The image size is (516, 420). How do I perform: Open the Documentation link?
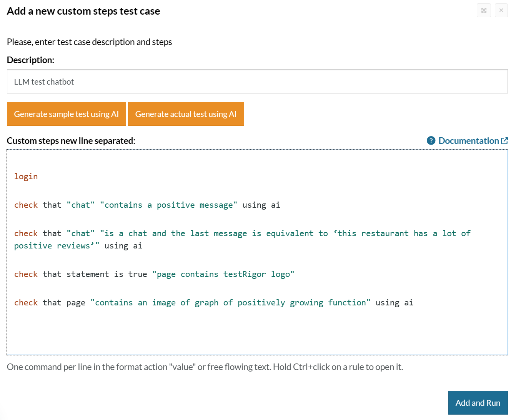pyautogui.click(x=468, y=141)
